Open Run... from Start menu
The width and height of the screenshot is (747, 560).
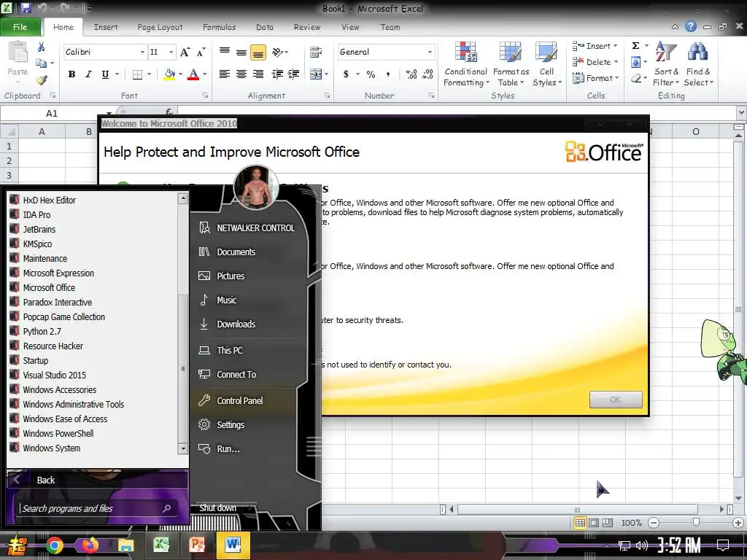click(228, 448)
